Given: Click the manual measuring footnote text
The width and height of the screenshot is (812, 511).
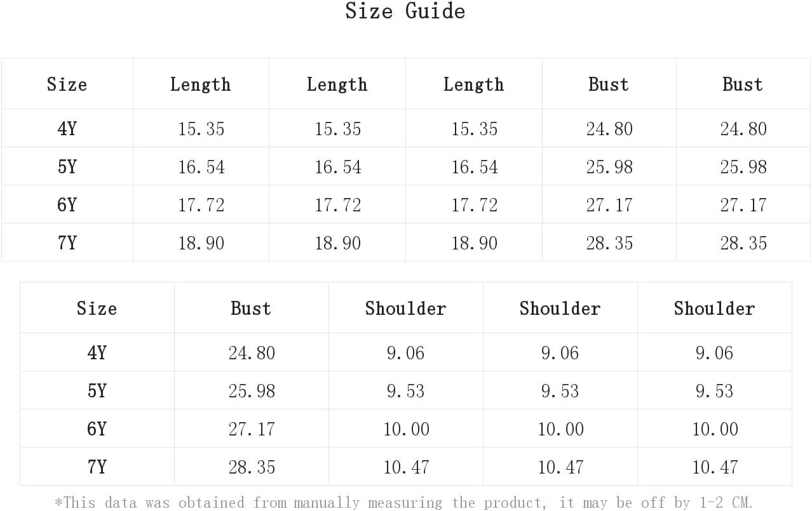Looking at the screenshot, I should (404, 503).
